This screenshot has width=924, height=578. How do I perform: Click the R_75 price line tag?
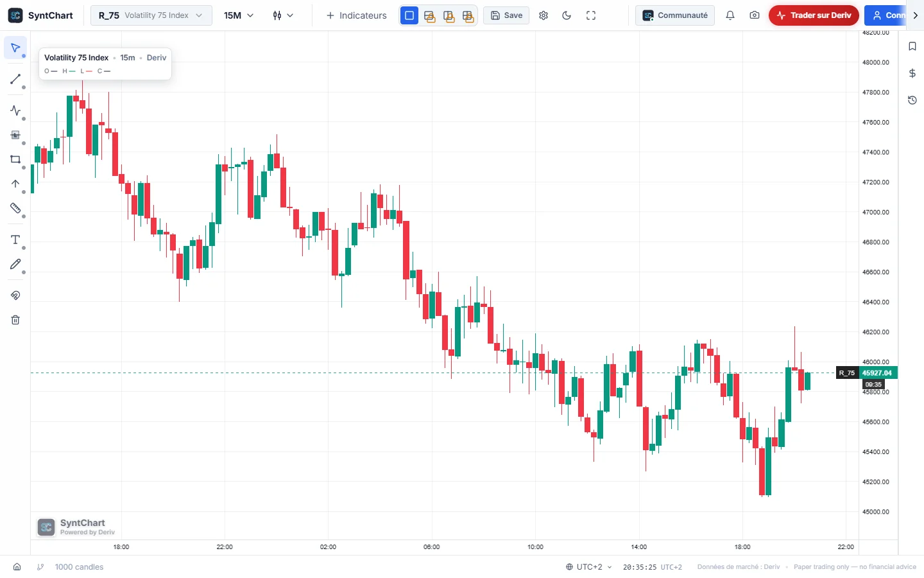pyautogui.click(x=847, y=373)
